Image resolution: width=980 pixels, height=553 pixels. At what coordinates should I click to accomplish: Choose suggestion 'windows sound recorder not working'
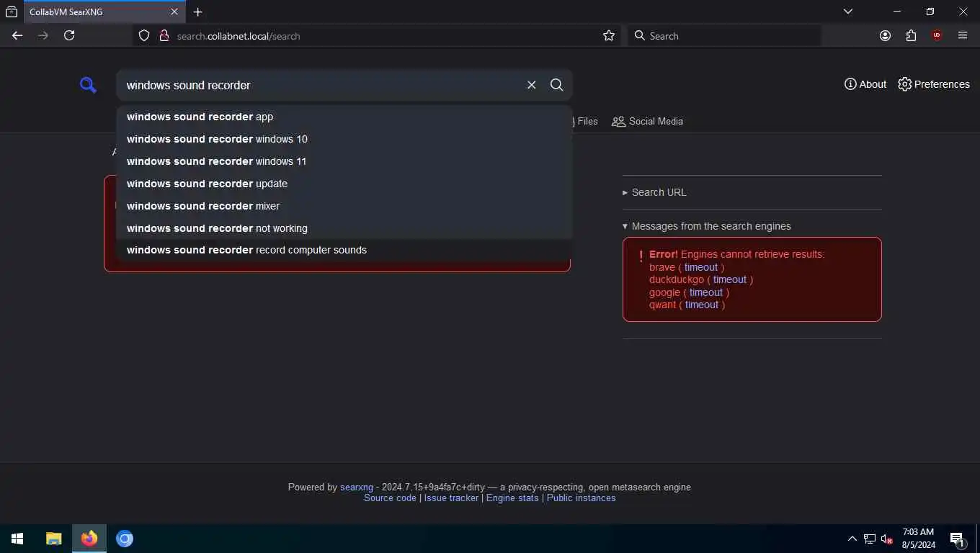point(344,228)
